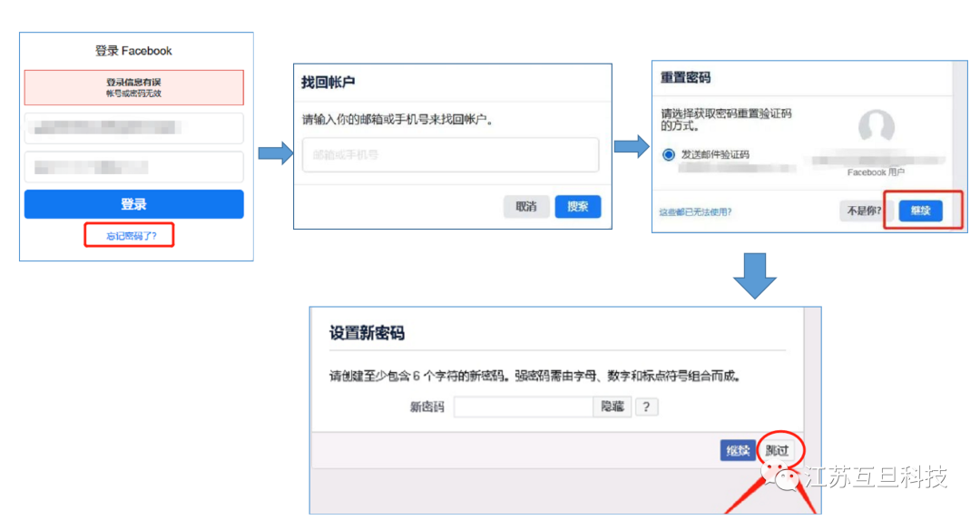The image size is (980, 520).
Task: Focus the 邮箱或手机号 input field
Action: [450, 155]
